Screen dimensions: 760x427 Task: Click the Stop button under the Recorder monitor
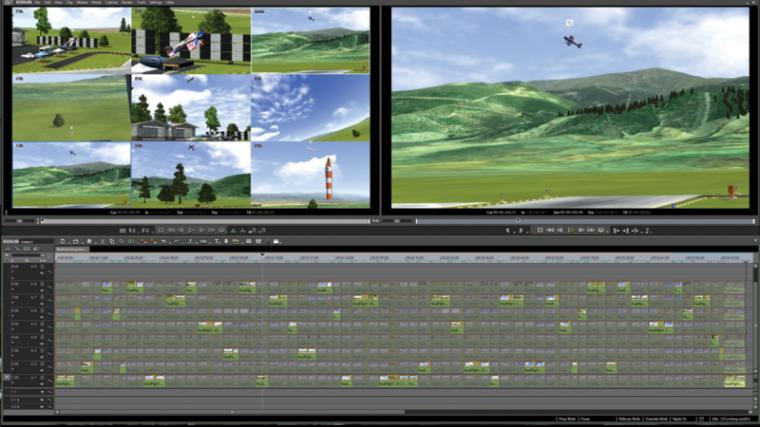(540, 230)
